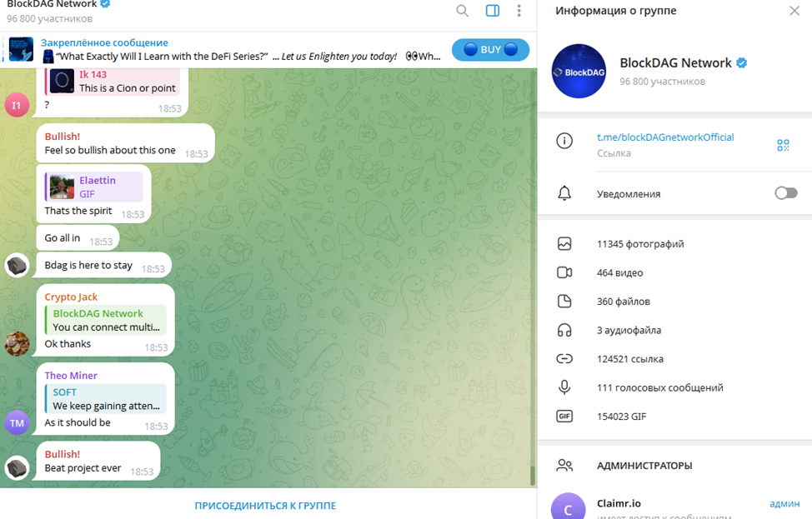Image resolution: width=812 pixels, height=519 pixels.
Task: Toggle the Уведомления notifications switch
Action: (785, 193)
